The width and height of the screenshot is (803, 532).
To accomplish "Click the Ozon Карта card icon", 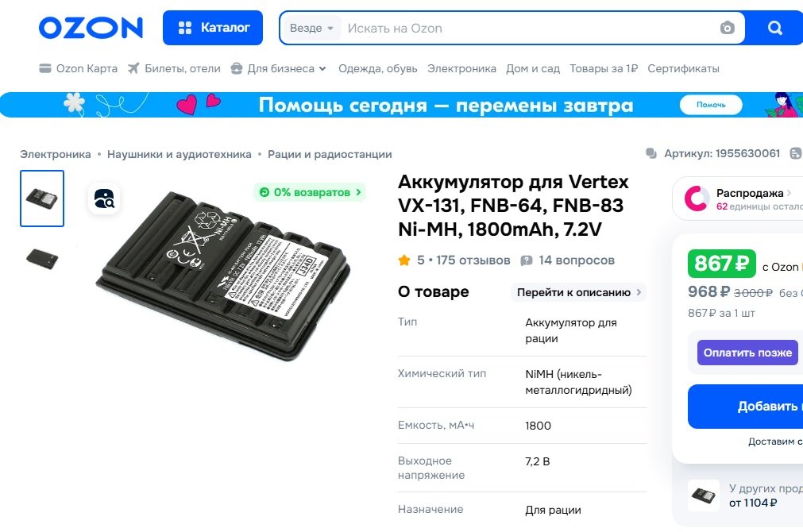I will tap(45, 68).
